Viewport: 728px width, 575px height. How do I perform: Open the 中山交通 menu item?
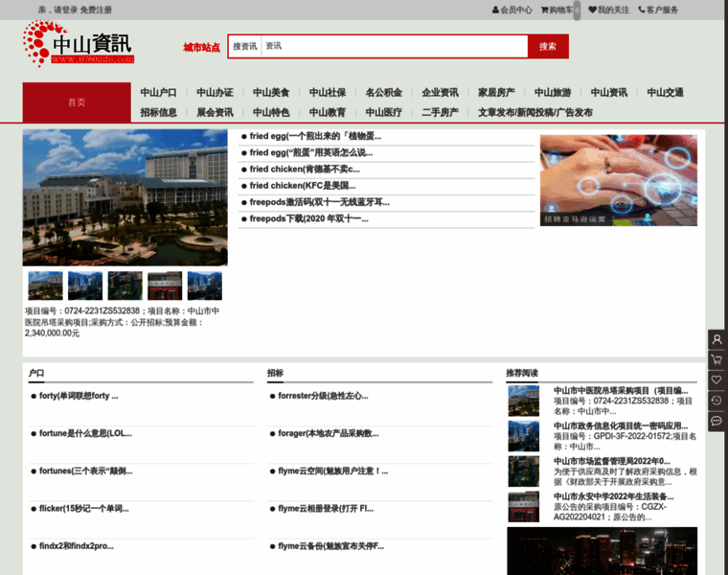(x=665, y=92)
